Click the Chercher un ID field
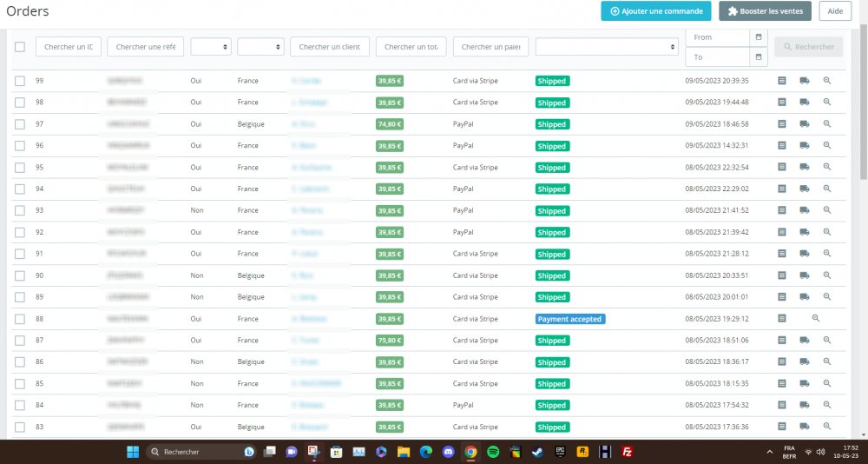This screenshot has width=868, height=464. click(x=69, y=47)
